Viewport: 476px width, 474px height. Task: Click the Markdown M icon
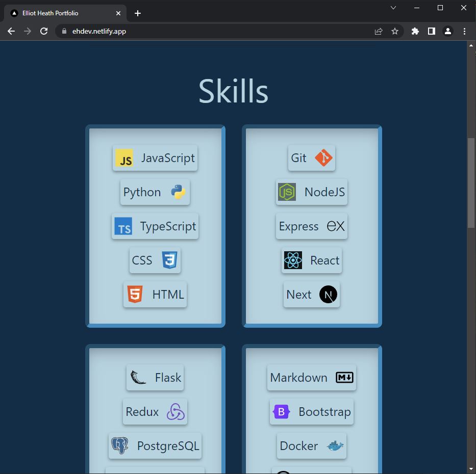[344, 378]
